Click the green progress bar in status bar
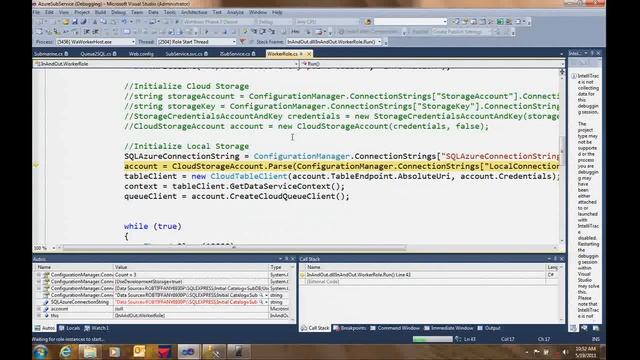The width and height of the screenshot is (640, 360). coord(432,339)
